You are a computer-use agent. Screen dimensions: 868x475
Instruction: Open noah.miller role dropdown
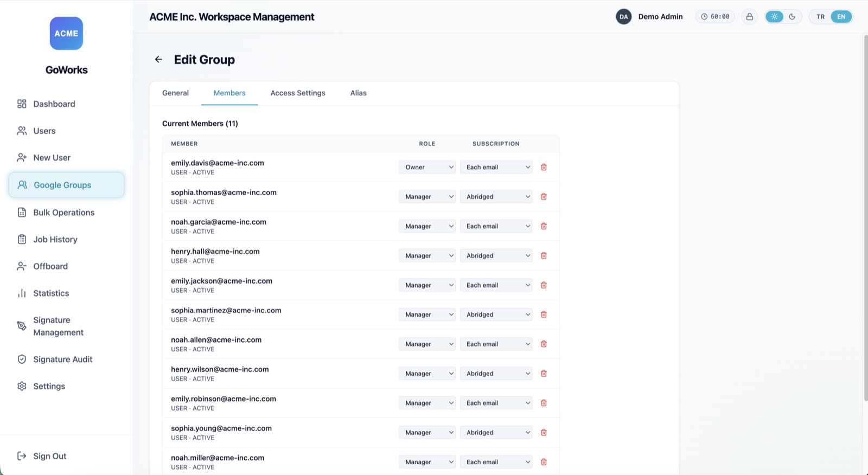[427, 462]
